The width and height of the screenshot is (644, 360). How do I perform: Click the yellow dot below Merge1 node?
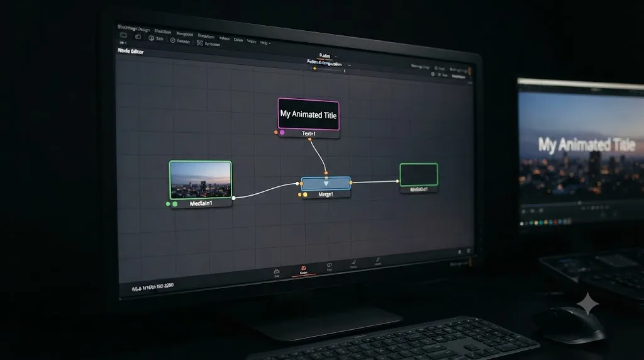click(x=305, y=194)
